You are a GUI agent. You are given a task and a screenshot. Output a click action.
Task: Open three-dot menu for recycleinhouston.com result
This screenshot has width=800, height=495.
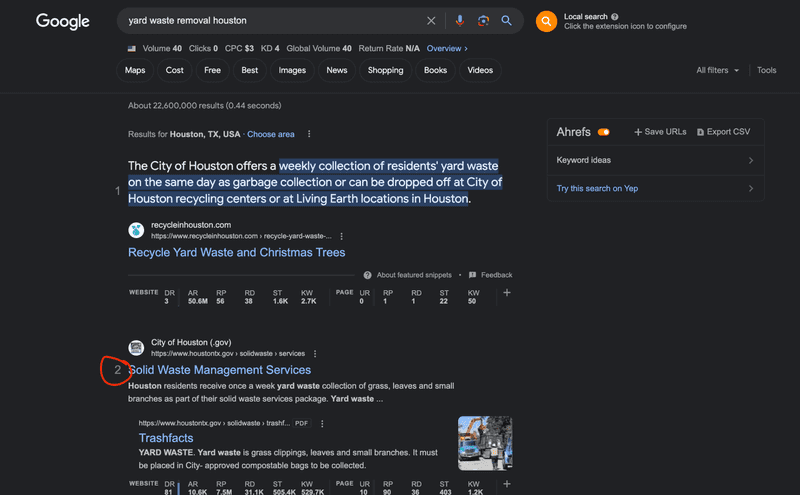[341, 236]
